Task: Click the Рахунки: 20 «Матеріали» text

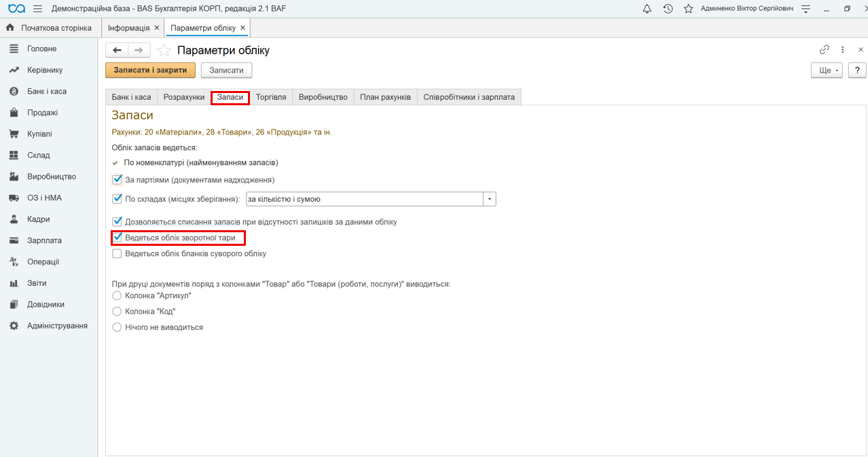Action: 221,132
